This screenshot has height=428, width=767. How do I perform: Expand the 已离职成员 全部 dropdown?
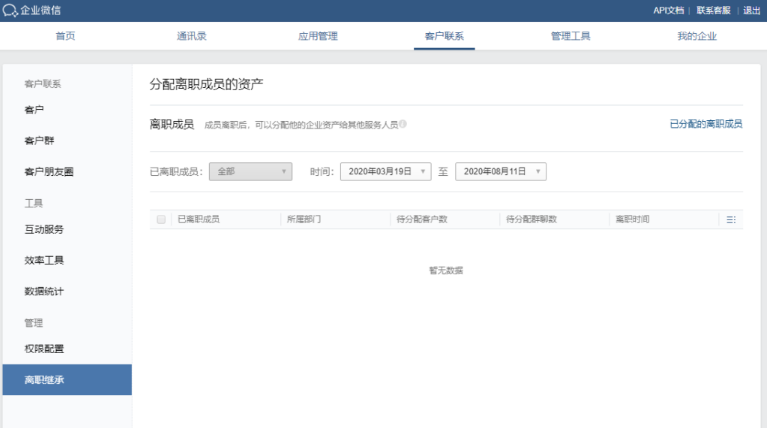point(250,172)
